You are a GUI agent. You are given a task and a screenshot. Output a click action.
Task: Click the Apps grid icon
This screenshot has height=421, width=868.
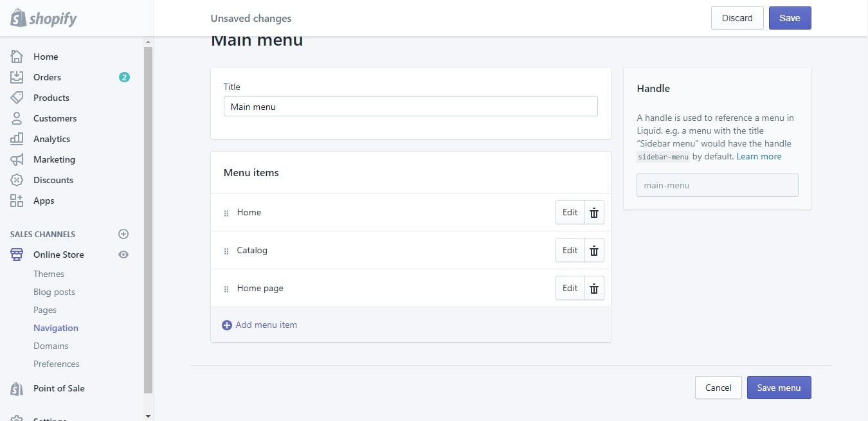17,201
